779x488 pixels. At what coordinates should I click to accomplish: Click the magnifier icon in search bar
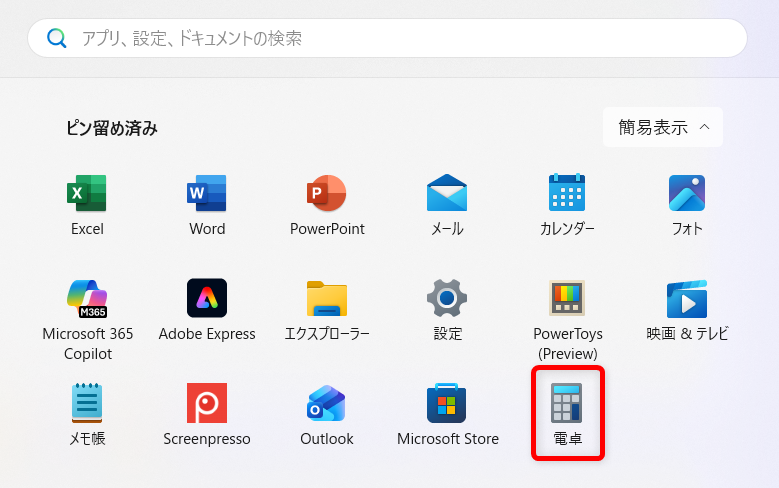coord(56,38)
